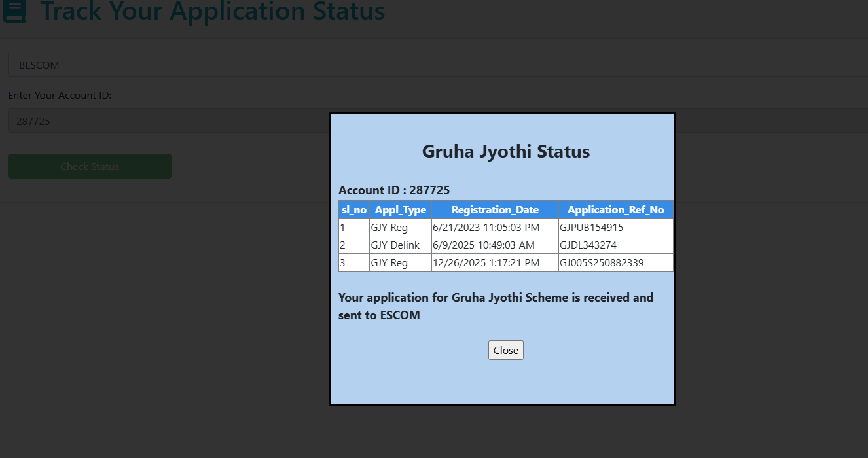Click the sl_no column header
The height and width of the screenshot is (458, 868).
pos(353,210)
